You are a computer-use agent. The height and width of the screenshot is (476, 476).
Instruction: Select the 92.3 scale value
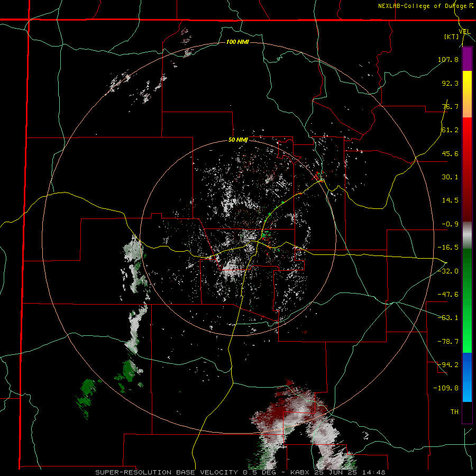point(450,83)
